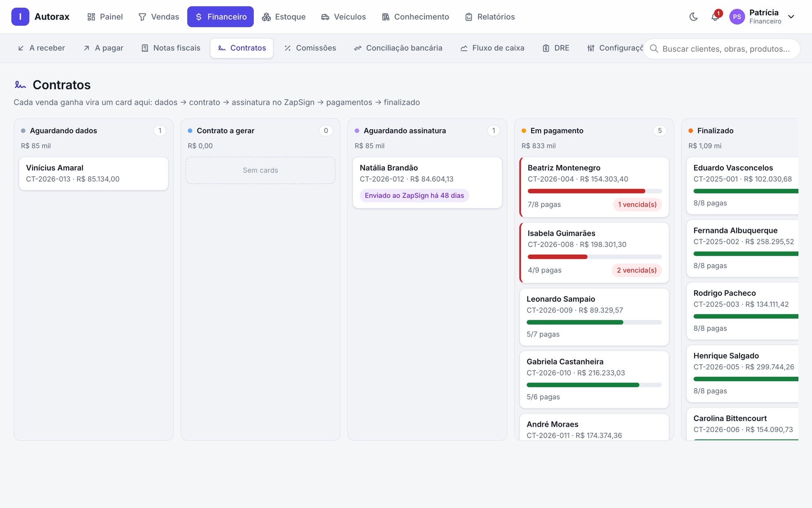The width and height of the screenshot is (812, 508).
Task: Open the notifications bell
Action: (x=715, y=17)
